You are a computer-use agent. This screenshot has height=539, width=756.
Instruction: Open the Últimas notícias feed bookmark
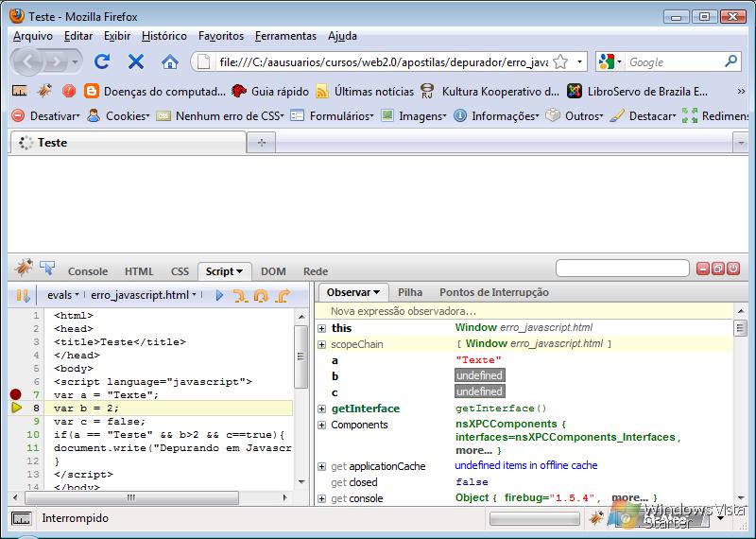click(365, 91)
